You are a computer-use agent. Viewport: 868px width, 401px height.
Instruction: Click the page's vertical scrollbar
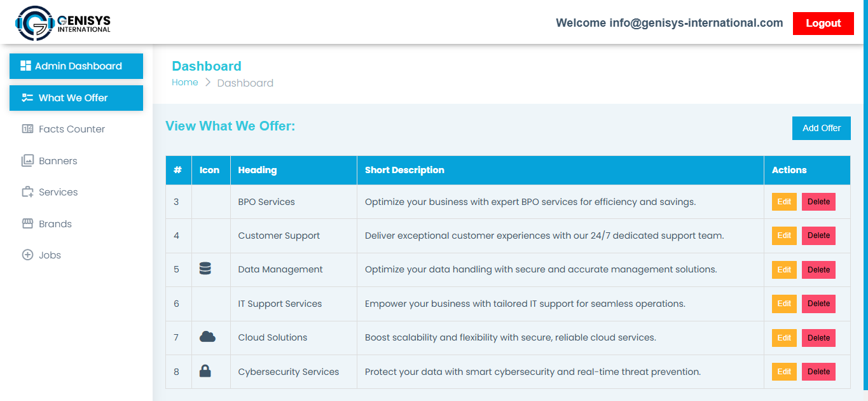(865, 191)
